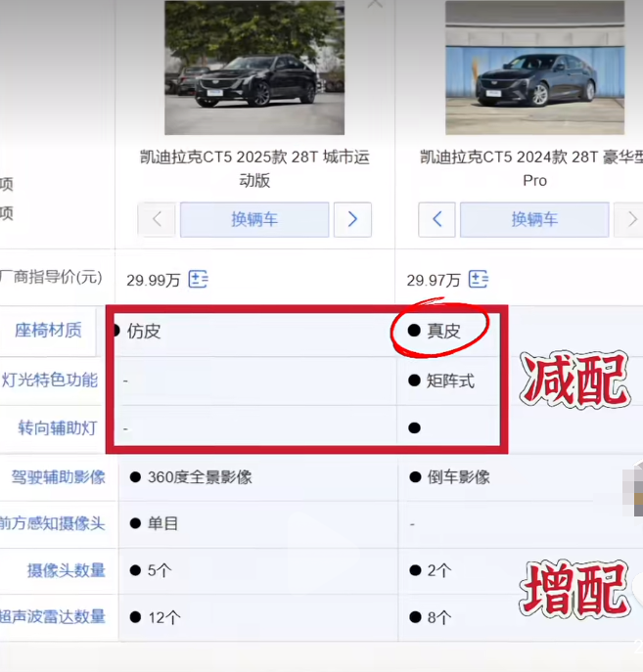This screenshot has width=643, height=672.
Task: Open the 2025 CT5 car photo
Action: tap(254, 67)
